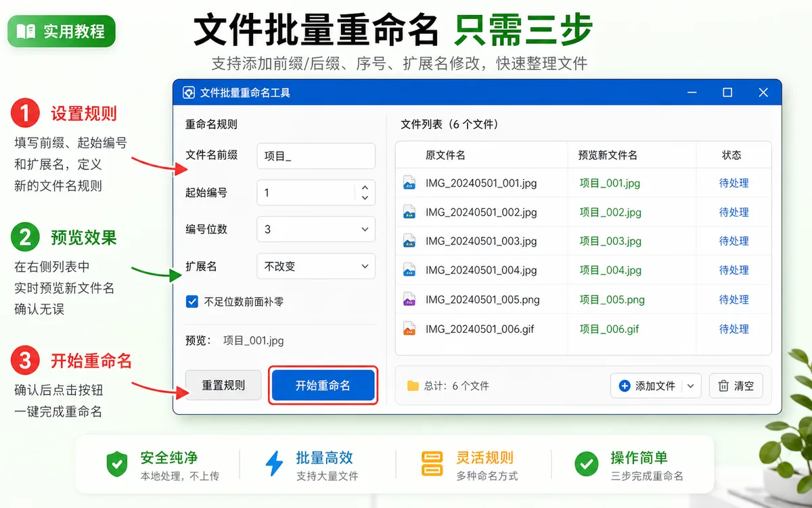Click the 重置规则 button
The height and width of the screenshot is (508, 812).
[223, 386]
